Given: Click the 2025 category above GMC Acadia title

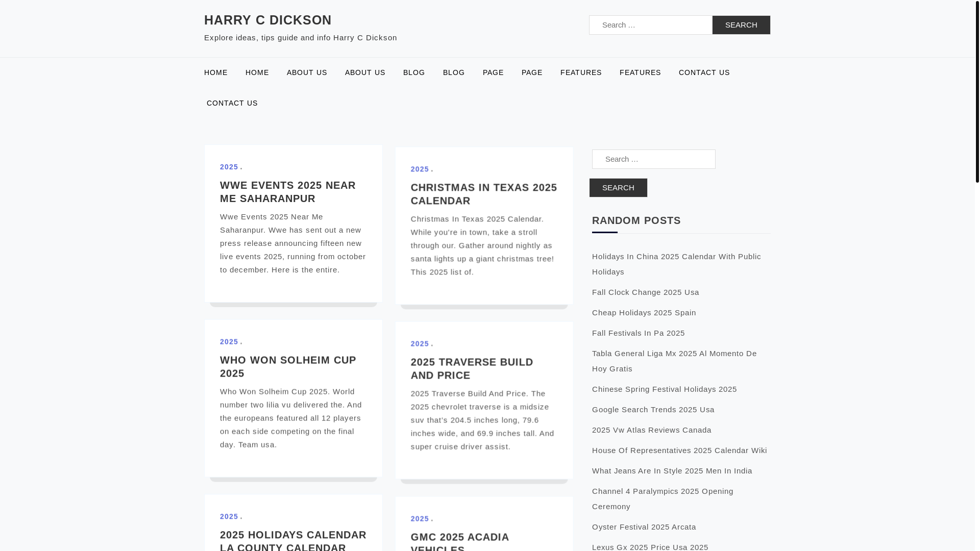Looking at the screenshot, I should (420, 518).
